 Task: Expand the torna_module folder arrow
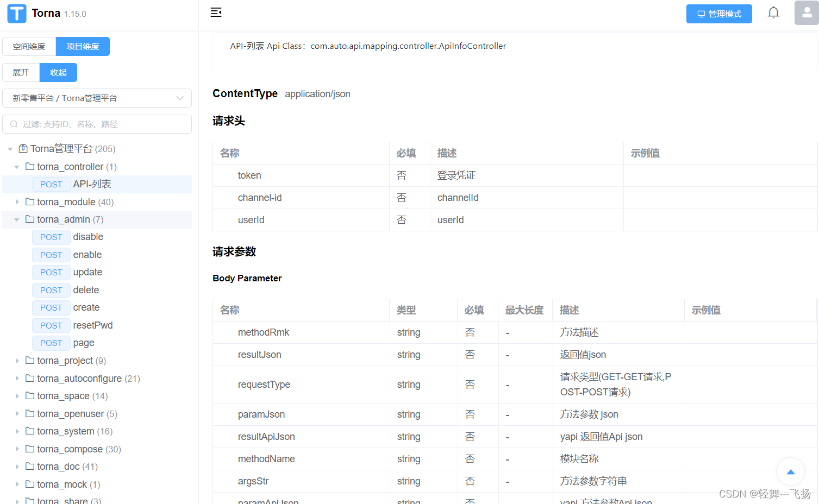[17, 202]
